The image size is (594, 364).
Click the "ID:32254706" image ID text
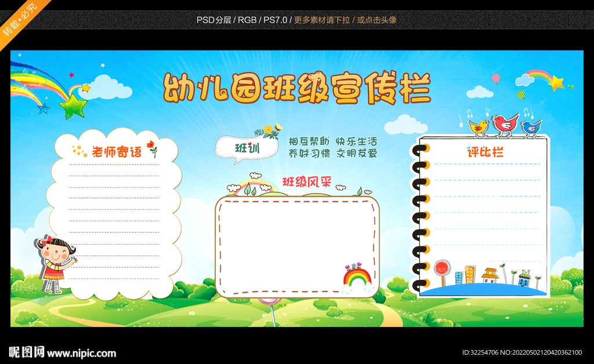pos(480,352)
